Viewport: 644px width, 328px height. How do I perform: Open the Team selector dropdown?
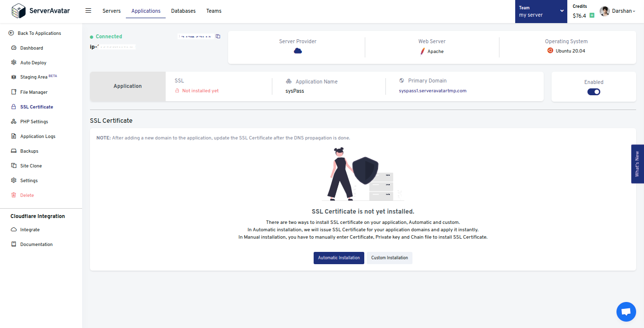tap(541, 11)
